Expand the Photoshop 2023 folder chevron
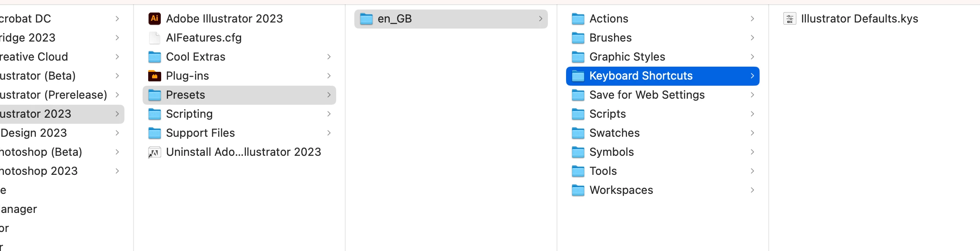This screenshot has width=980, height=251. (x=117, y=171)
